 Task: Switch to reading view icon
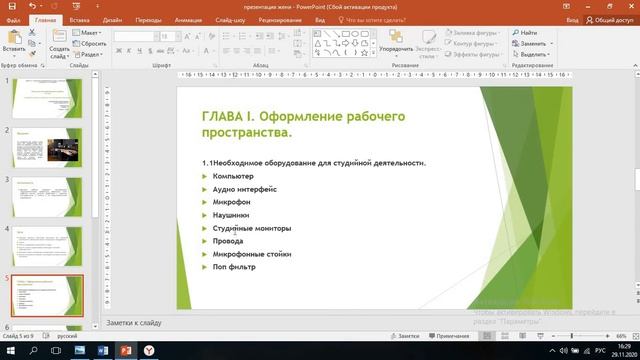point(522,336)
